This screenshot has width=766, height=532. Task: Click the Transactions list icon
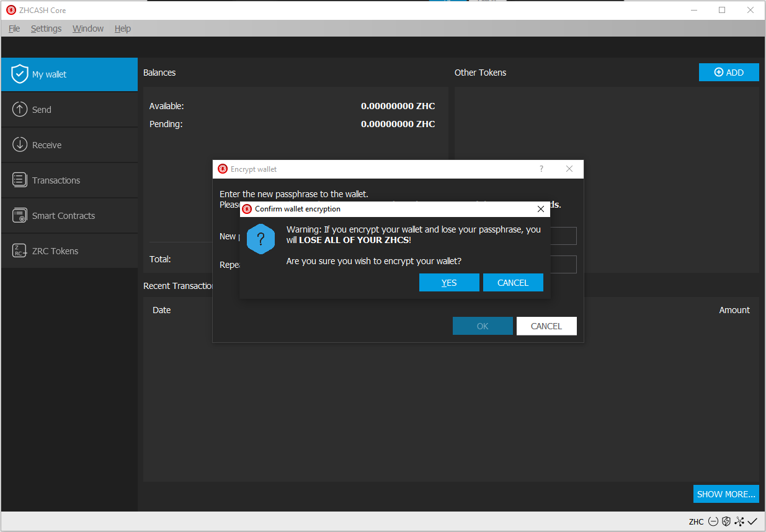(x=20, y=180)
